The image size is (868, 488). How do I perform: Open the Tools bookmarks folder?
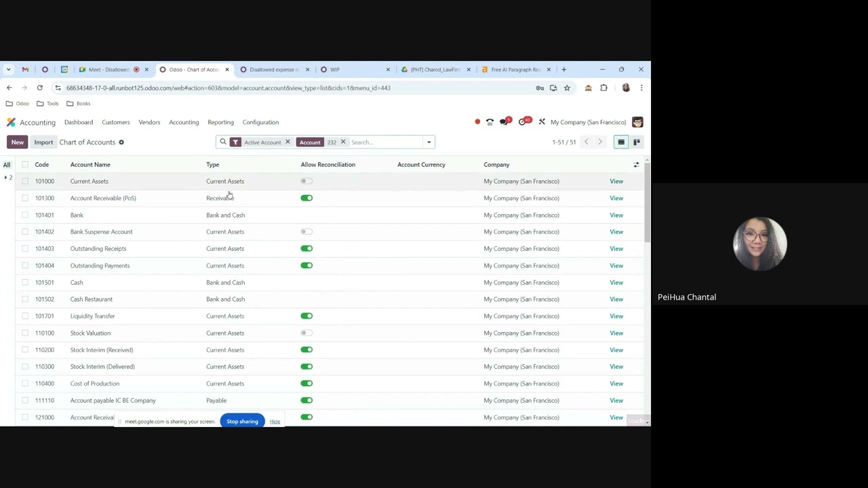pos(47,104)
